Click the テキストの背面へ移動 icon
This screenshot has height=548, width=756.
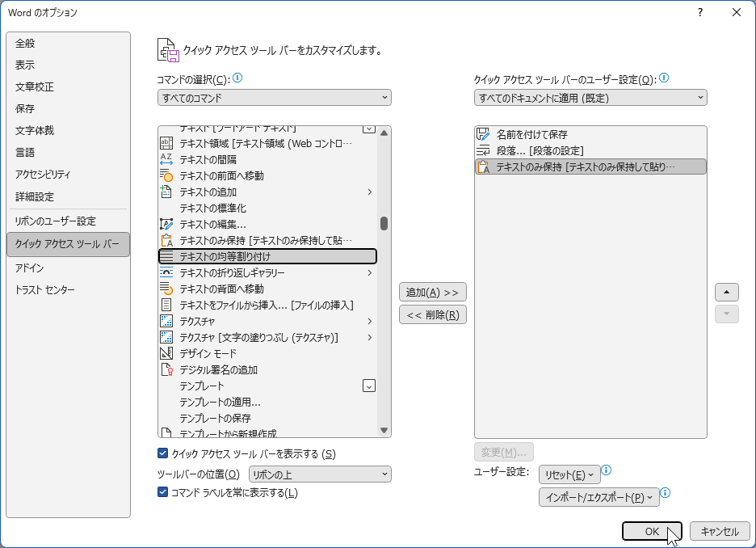click(166, 289)
